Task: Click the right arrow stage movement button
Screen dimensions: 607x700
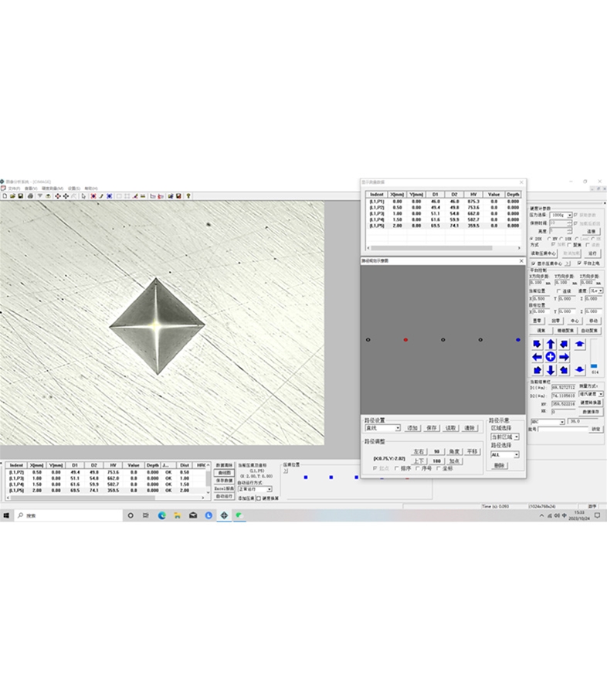Action: pyautogui.click(x=564, y=357)
